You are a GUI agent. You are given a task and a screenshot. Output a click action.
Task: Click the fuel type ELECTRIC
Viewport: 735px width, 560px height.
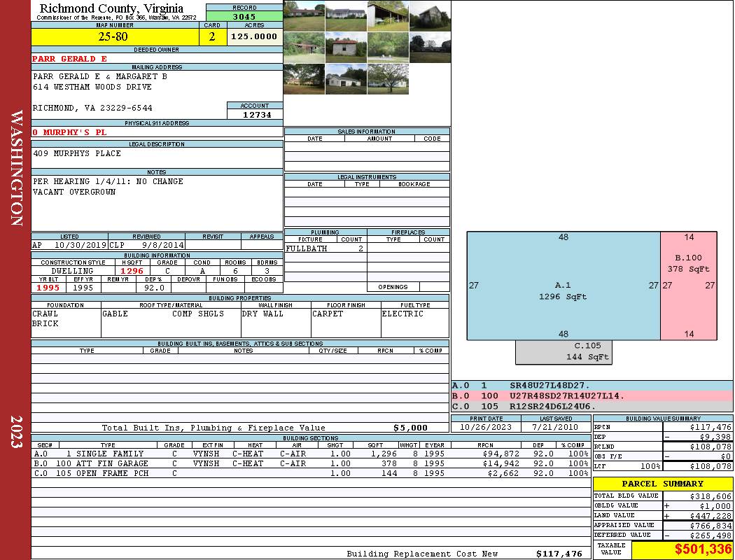(x=402, y=314)
